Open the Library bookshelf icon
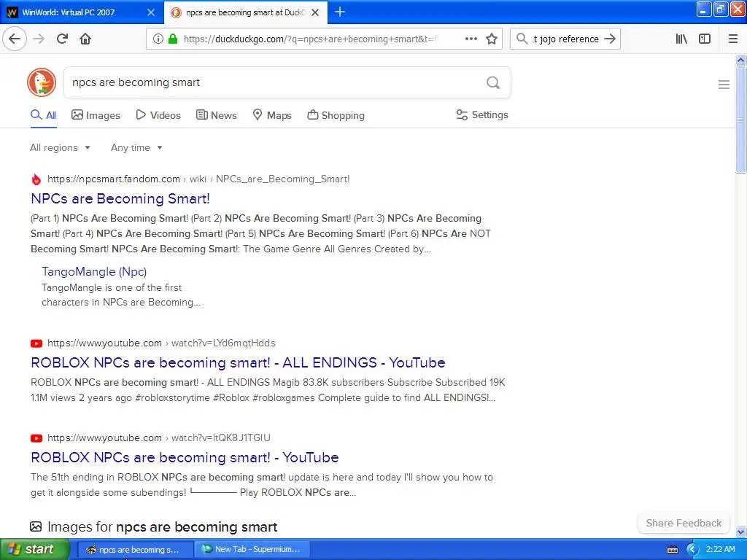 click(x=681, y=39)
